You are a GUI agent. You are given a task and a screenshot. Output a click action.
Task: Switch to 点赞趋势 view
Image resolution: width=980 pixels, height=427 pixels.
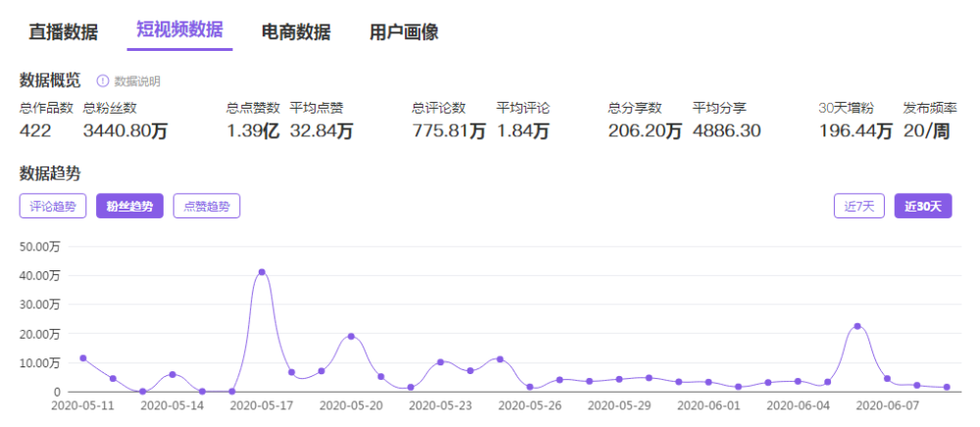[206, 206]
